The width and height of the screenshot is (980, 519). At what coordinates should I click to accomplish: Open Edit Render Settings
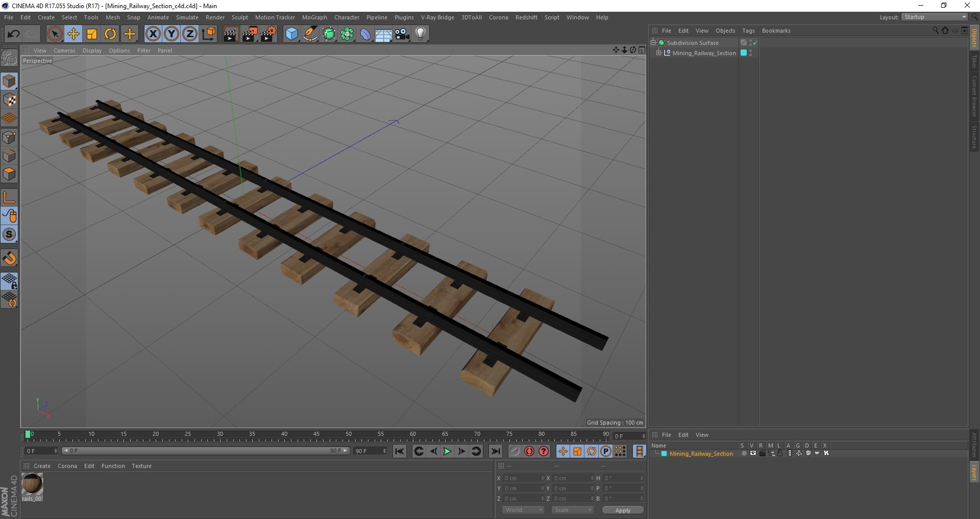[268, 34]
